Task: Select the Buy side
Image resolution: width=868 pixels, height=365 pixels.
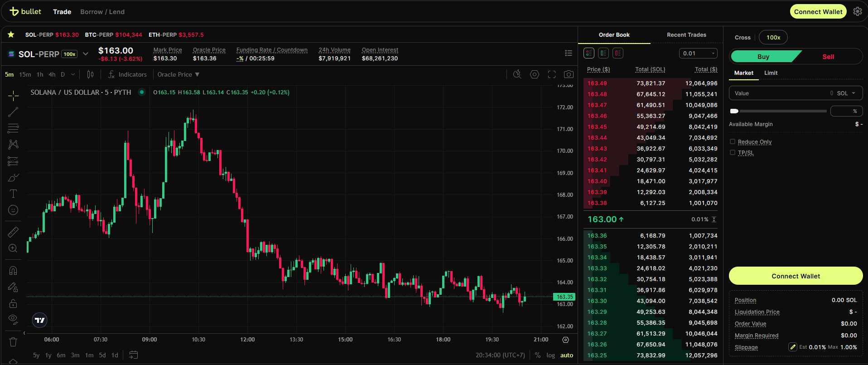Action: point(763,56)
